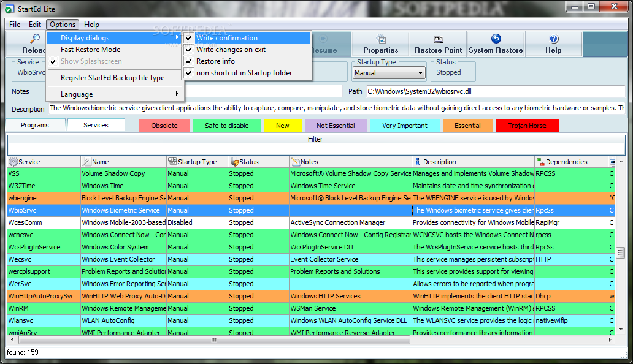Screen dimensions: 633x364
Task: Open the Edit menu
Action: (35, 25)
